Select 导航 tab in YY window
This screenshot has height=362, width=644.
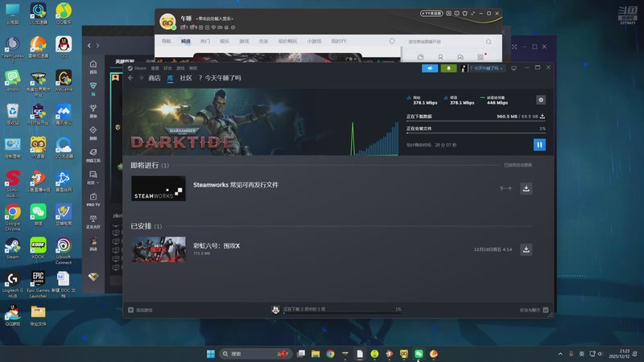(166, 41)
